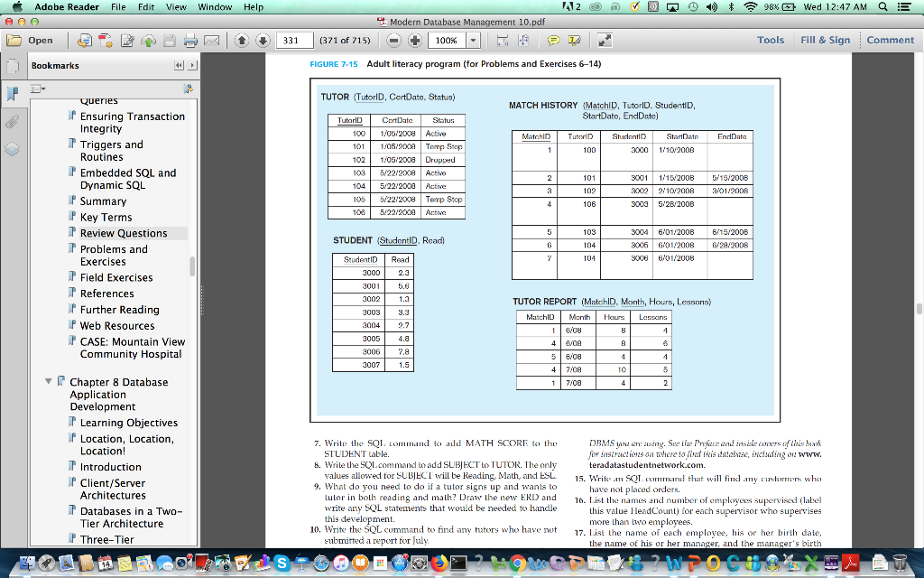924x578 pixels.
Task: Zoom out using the minus icon
Action: (x=394, y=40)
